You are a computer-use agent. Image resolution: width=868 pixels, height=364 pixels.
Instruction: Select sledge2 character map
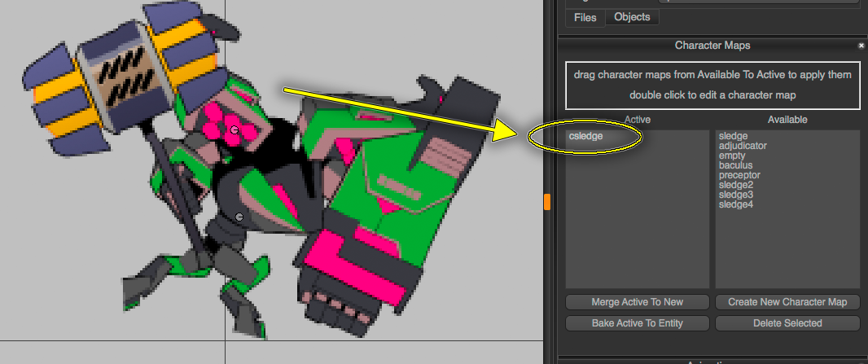pos(735,185)
